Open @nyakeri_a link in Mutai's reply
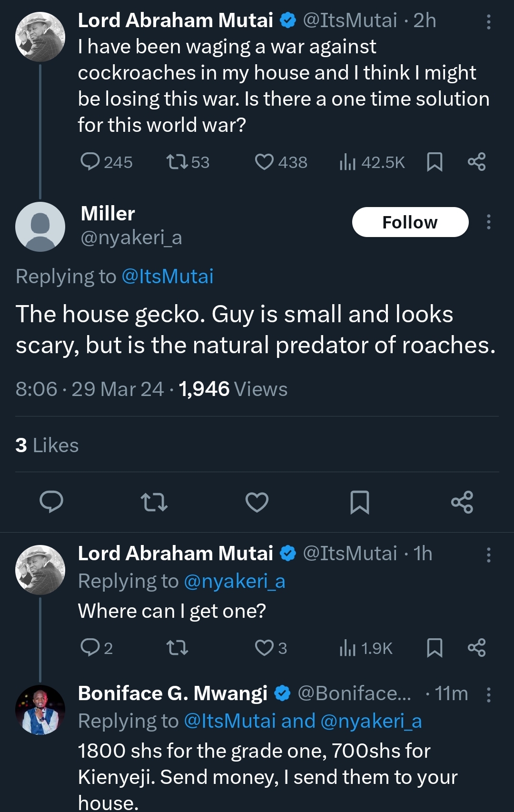 click(x=234, y=582)
